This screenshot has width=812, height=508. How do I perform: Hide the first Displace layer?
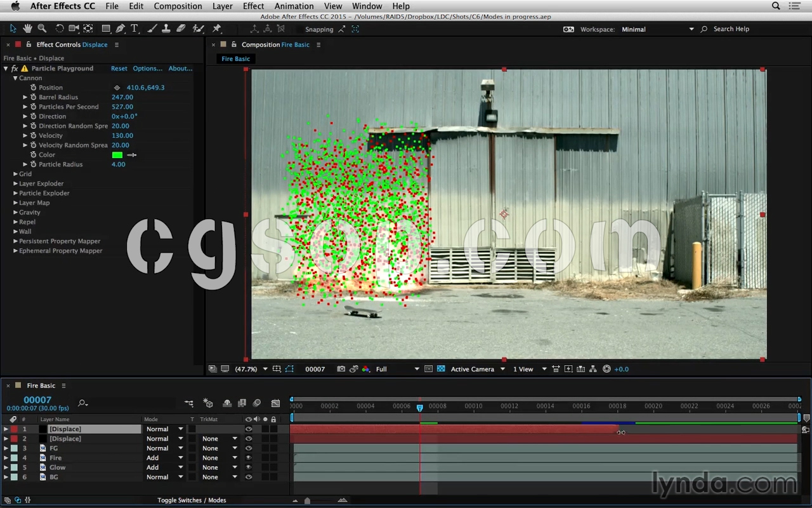(x=249, y=429)
